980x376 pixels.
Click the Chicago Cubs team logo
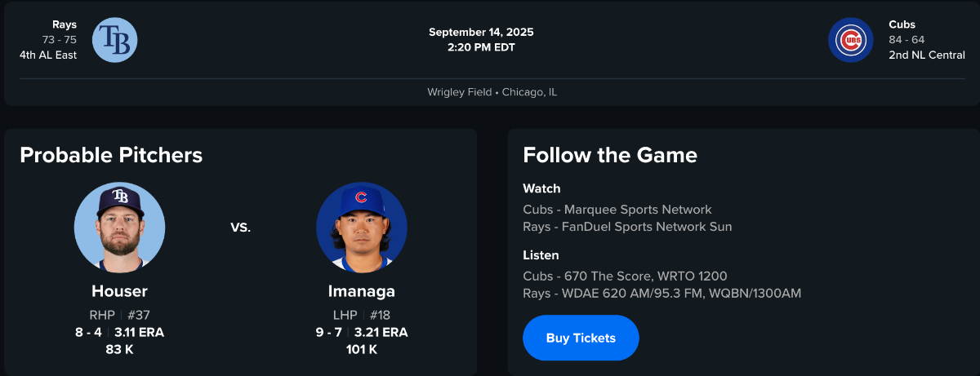click(850, 40)
